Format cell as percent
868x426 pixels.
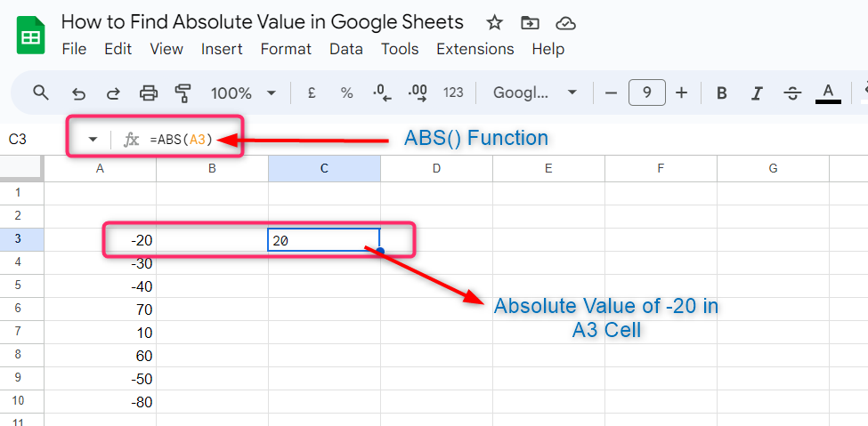pyautogui.click(x=347, y=92)
